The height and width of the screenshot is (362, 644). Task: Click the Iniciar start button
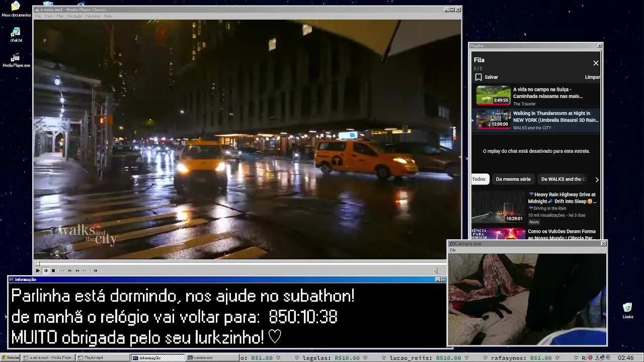(11, 357)
